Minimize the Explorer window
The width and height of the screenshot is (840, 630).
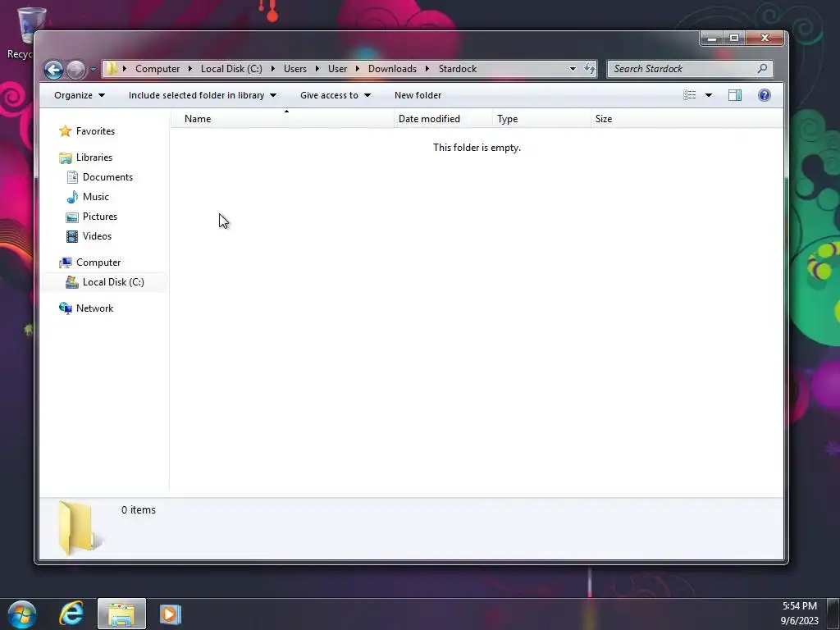(712, 38)
